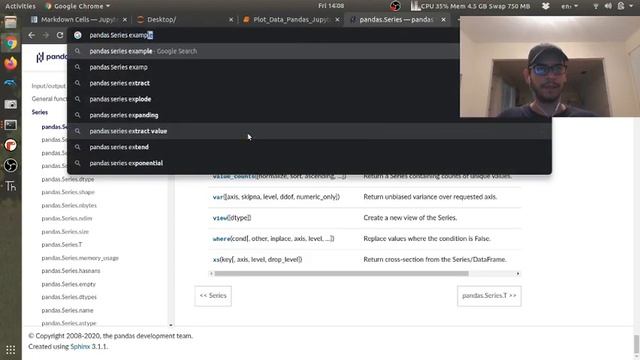Click search icon beside 'pandas series explode'
Image resolution: width=640 pixels, height=360 pixels.
tap(78, 99)
